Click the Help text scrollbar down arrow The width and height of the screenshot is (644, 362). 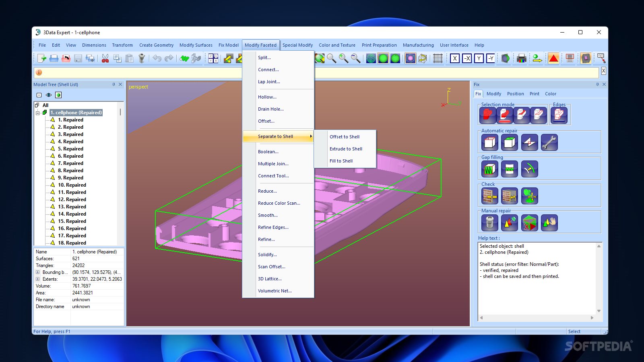[x=599, y=311]
